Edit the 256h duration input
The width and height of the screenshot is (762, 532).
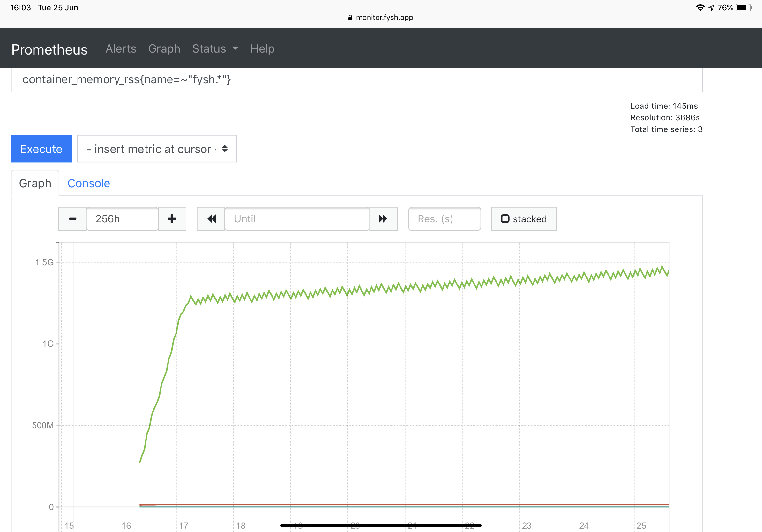122,219
